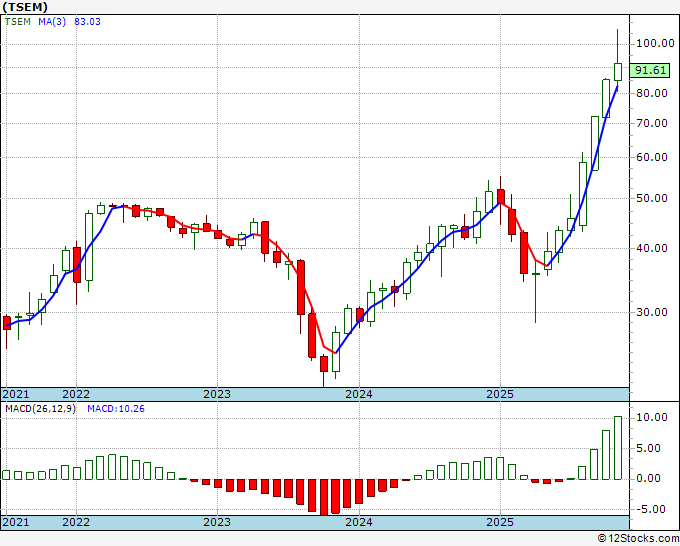
Task: Click the latest candlestick near 91.61
Action: tap(618, 72)
